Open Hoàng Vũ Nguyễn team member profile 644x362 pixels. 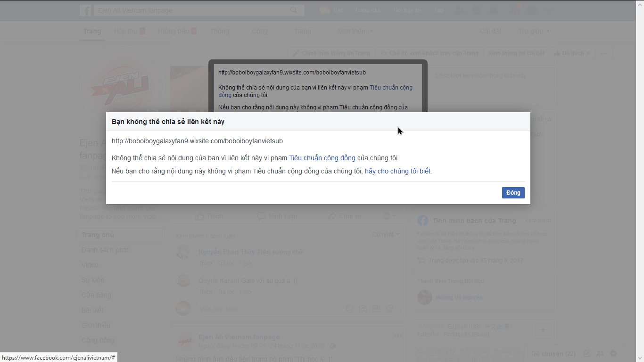click(459, 297)
